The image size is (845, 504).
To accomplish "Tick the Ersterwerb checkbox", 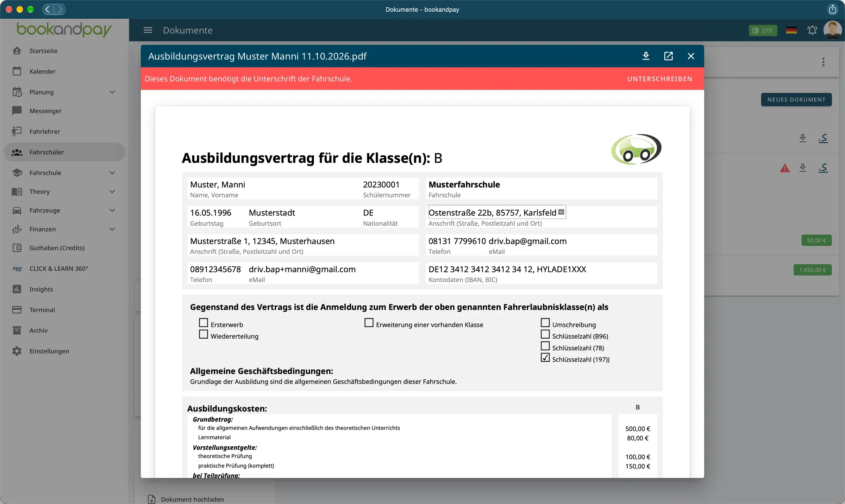I will click(x=204, y=322).
